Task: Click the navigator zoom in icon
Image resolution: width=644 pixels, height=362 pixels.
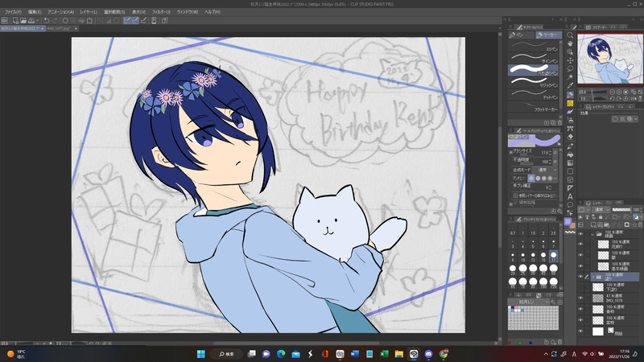Action: pyautogui.click(x=619, y=92)
